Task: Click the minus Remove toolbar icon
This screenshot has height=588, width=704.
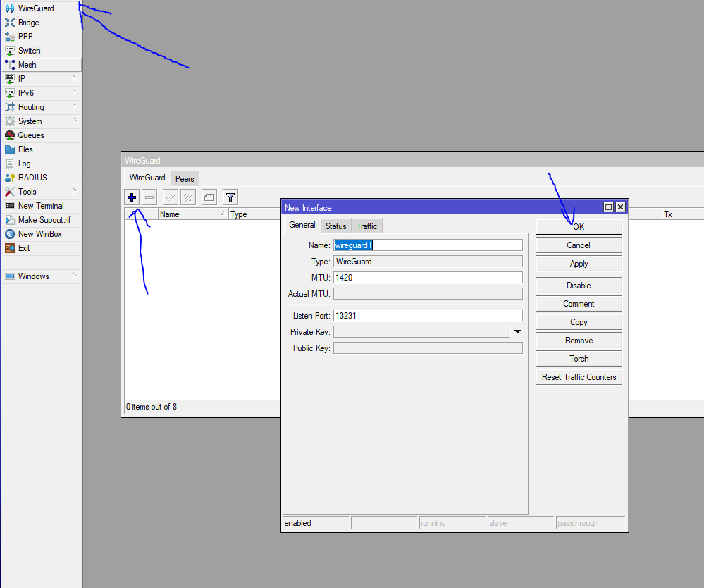Action: [149, 197]
